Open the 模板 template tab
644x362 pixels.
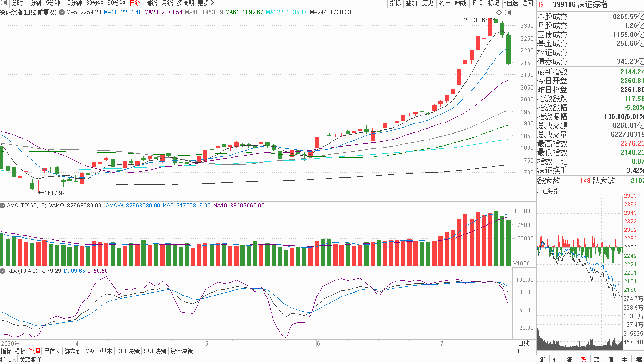[20, 351]
